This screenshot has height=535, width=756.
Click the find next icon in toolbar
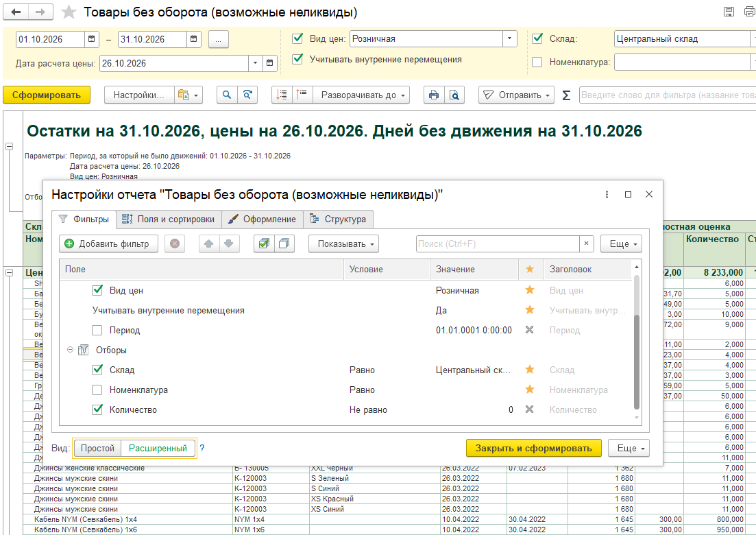[247, 95]
